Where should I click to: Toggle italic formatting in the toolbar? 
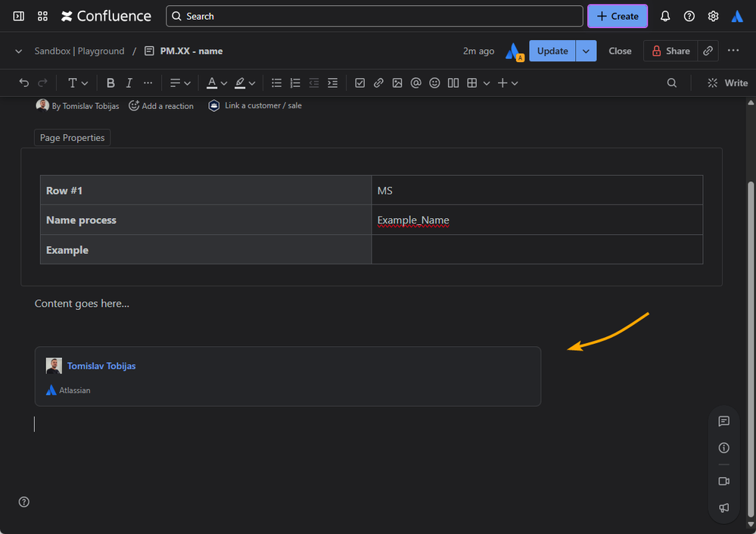[x=129, y=83]
